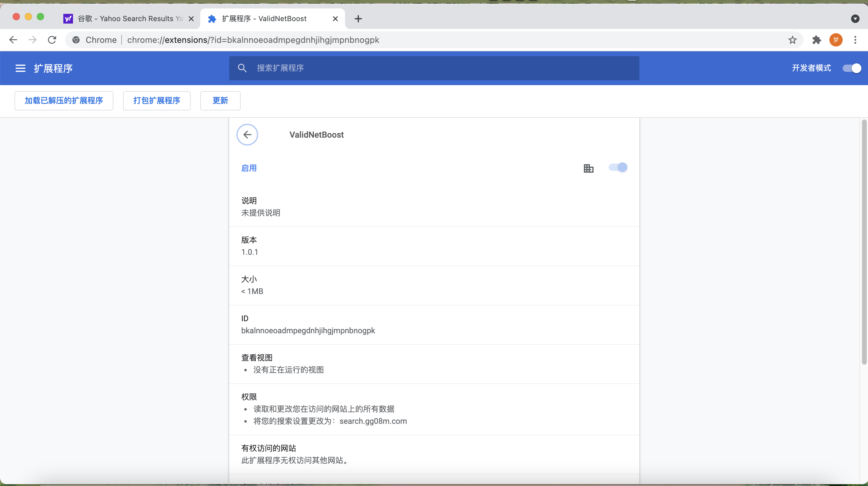Click the back arrow beside ValidNetBoost
The height and width of the screenshot is (486, 868).
click(247, 135)
